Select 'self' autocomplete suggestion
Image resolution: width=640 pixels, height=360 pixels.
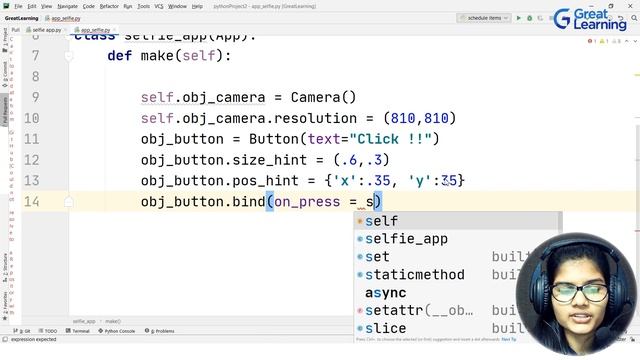(x=458, y=221)
